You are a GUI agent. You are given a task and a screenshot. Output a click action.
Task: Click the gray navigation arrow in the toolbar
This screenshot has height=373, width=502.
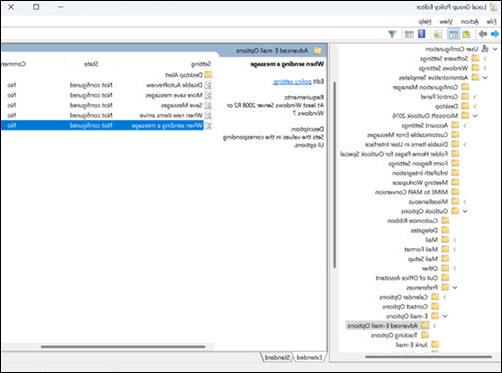(483, 34)
